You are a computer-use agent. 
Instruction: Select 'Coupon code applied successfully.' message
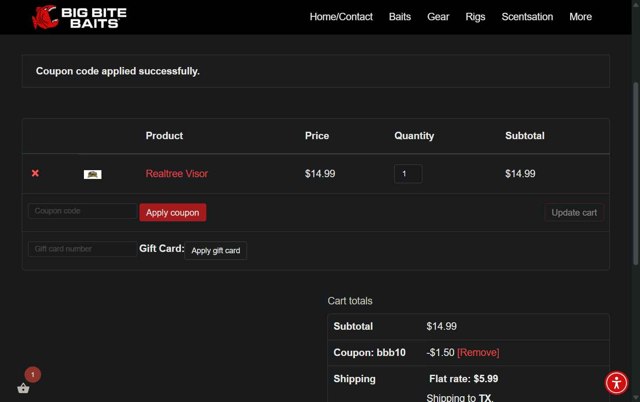(118, 71)
